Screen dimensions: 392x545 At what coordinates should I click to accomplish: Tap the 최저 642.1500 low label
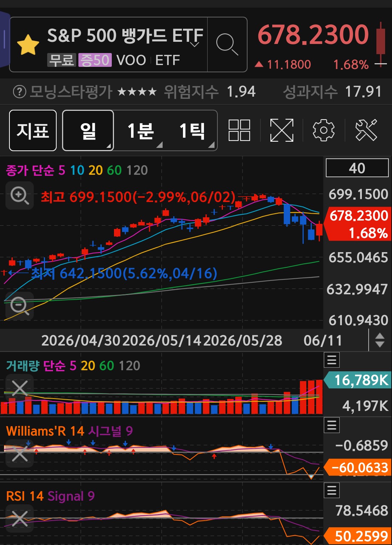124,273
